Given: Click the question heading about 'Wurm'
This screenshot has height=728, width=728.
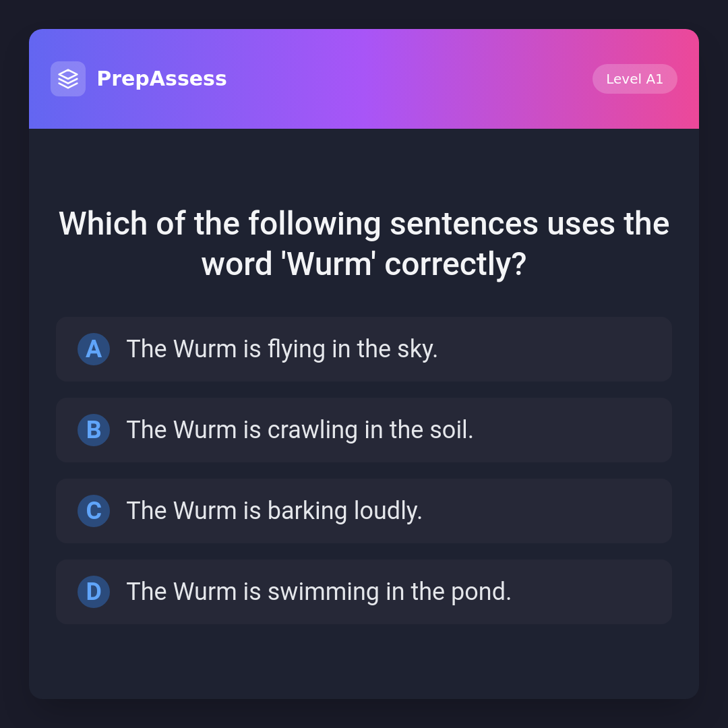Looking at the screenshot, I should [x=364, y=243].
